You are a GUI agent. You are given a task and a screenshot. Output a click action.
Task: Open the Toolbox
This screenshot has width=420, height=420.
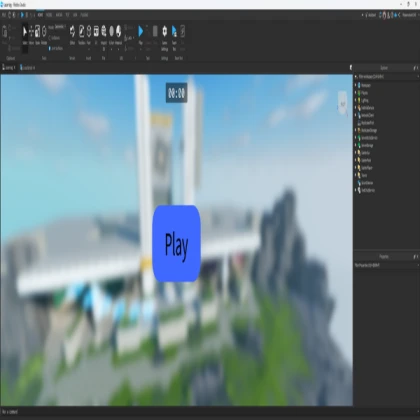[x=82, y=35]
